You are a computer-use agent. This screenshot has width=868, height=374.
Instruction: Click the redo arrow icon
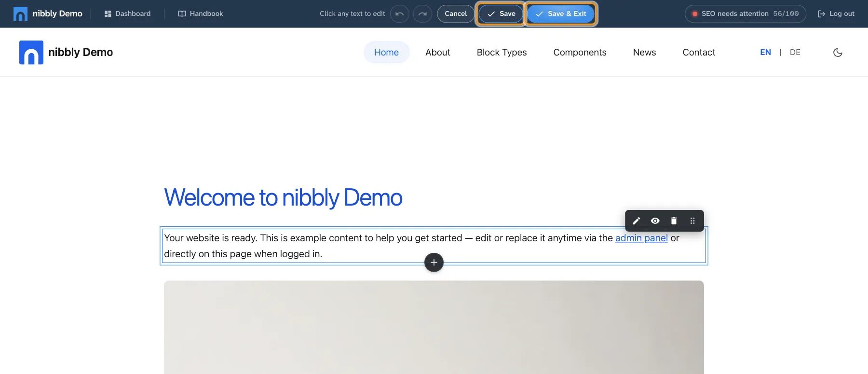tap(422, 14)
